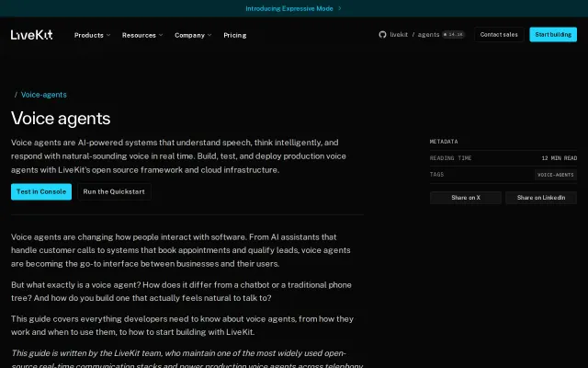Expand the Resources menu chevron
588x368 pixels.
161,35
